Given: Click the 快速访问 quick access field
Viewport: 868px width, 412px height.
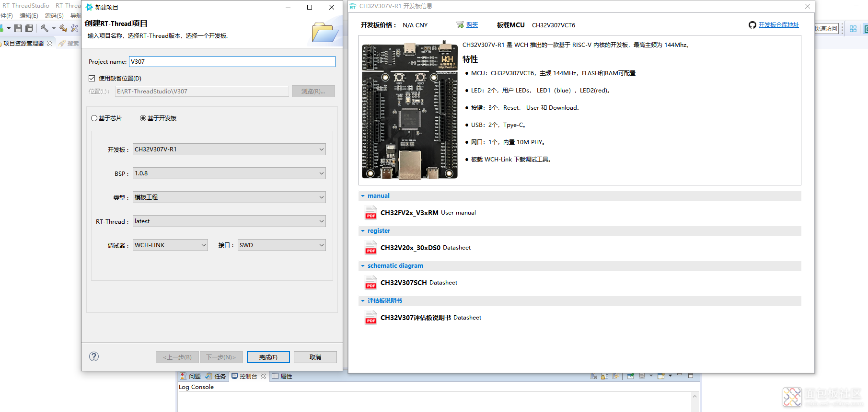Looking at the screenshot, I should [826, 29].
